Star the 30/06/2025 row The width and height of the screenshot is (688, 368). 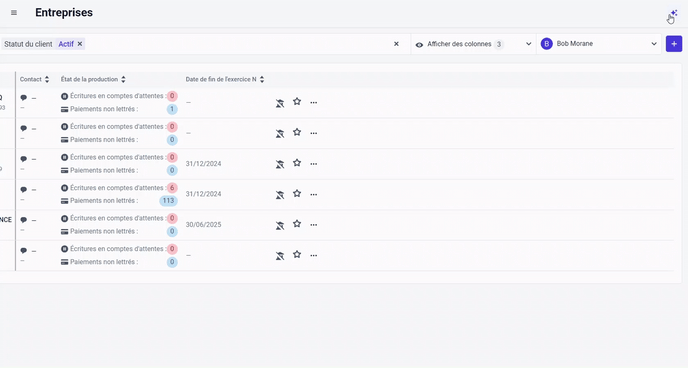coord(297,224)
